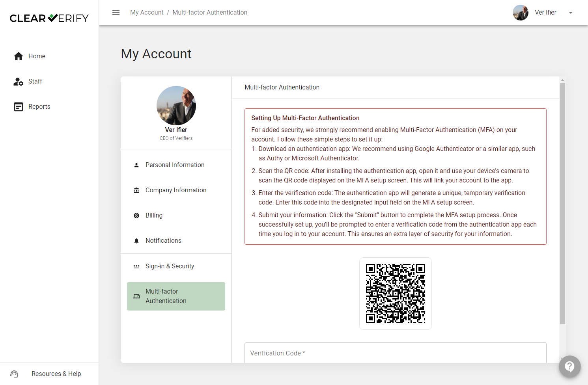Open the Home sidebar item
Viewport: 588px width, 385px height.
pyautogui.click(x=49, y=56)
